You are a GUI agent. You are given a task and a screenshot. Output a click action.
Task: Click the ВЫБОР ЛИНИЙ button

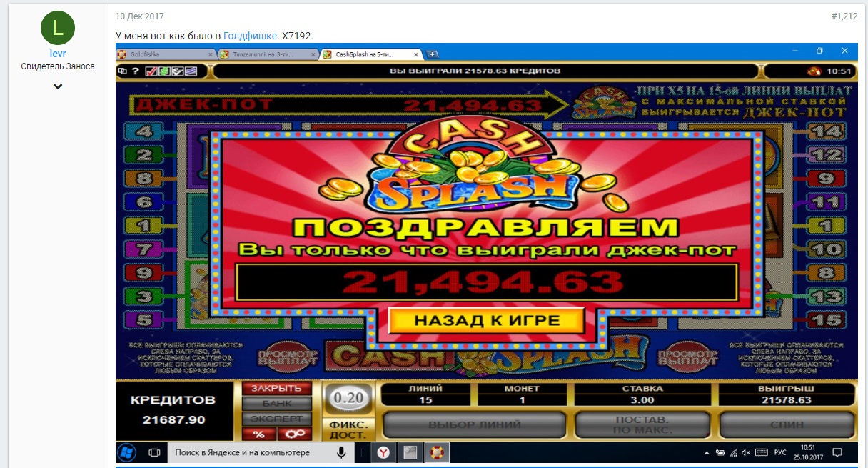[x=475, y=425]
